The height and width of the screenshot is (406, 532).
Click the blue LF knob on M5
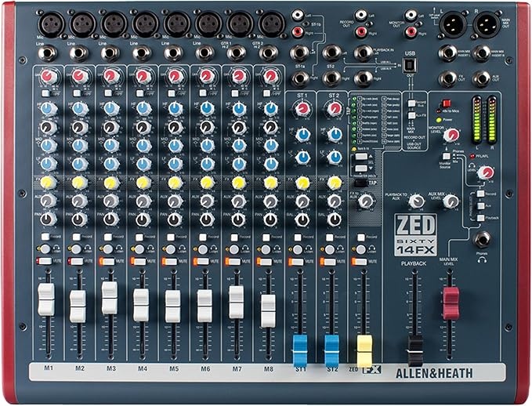175,164
